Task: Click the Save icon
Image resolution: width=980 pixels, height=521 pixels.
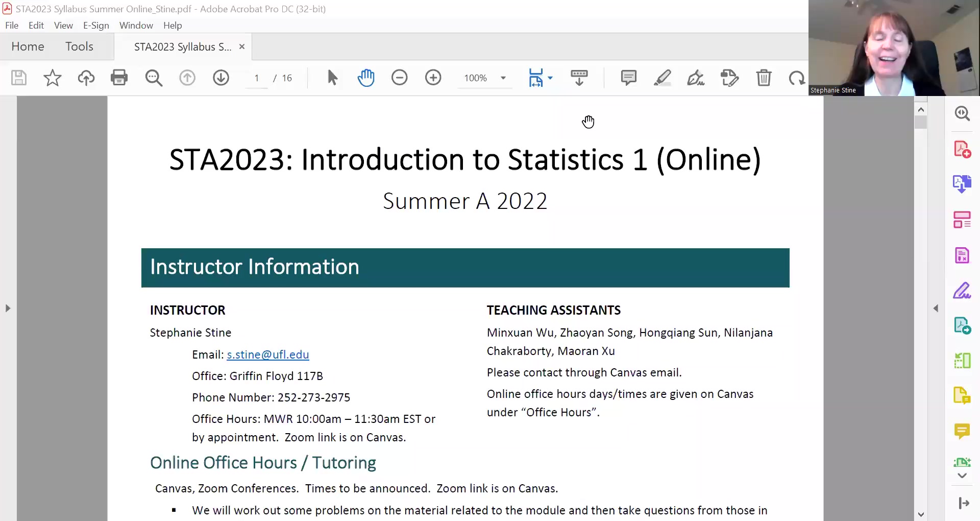Action: [18, 78]
